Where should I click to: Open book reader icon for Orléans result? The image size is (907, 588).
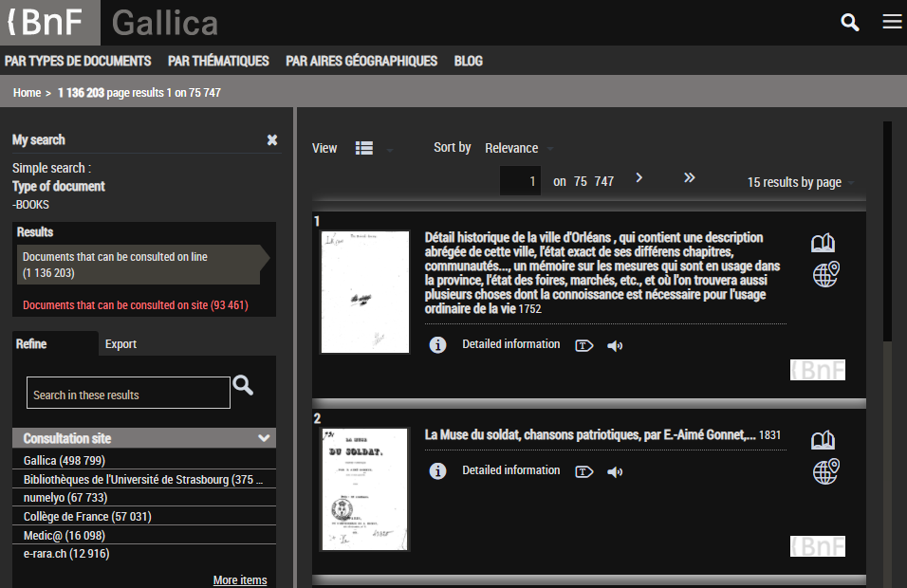pos(823,243)
